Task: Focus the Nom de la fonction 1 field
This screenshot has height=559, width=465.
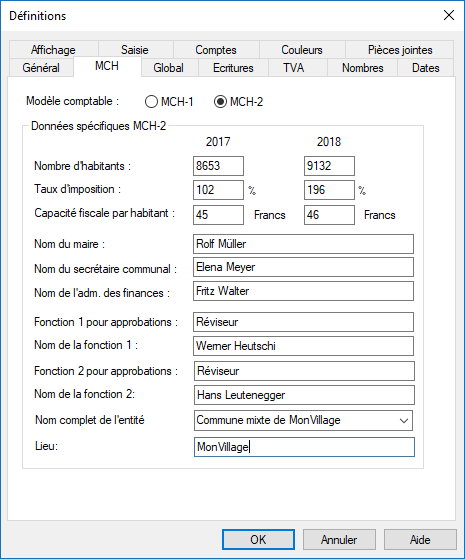Action: [303, 346]
